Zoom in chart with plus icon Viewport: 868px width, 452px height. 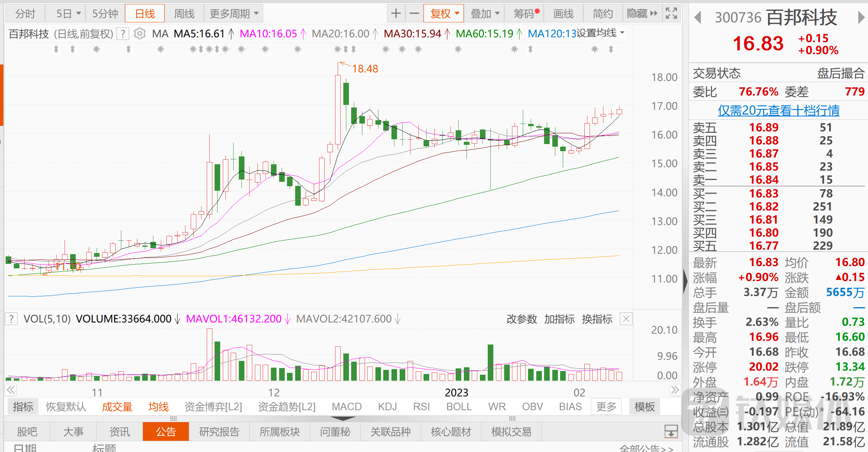[x=396, y=14]
